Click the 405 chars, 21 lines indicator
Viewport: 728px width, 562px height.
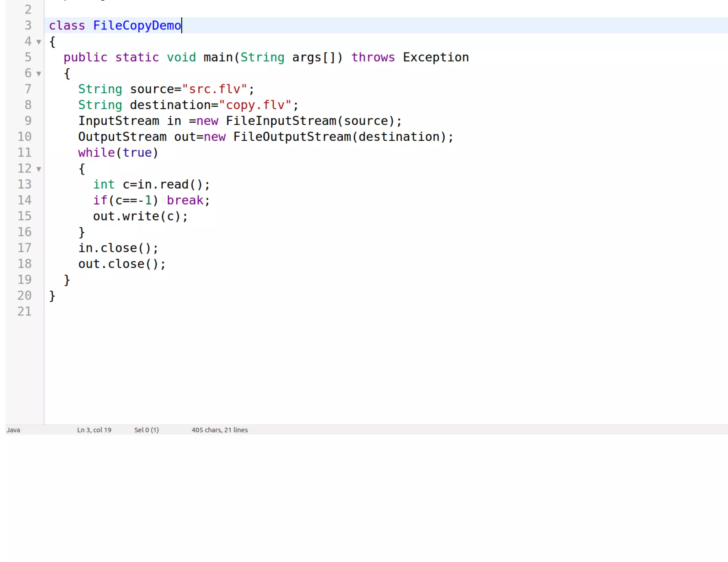220,430
